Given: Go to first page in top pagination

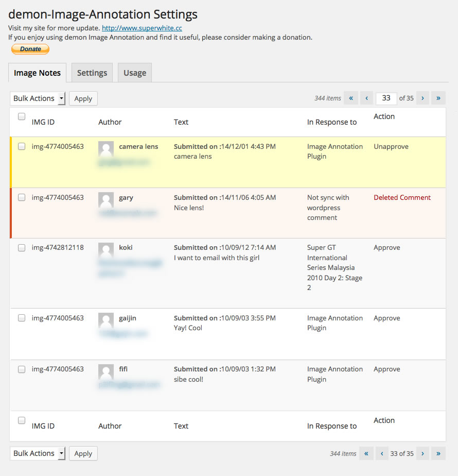Looking at the screenshot, I should pyautogui.click(x=351, y=98).
